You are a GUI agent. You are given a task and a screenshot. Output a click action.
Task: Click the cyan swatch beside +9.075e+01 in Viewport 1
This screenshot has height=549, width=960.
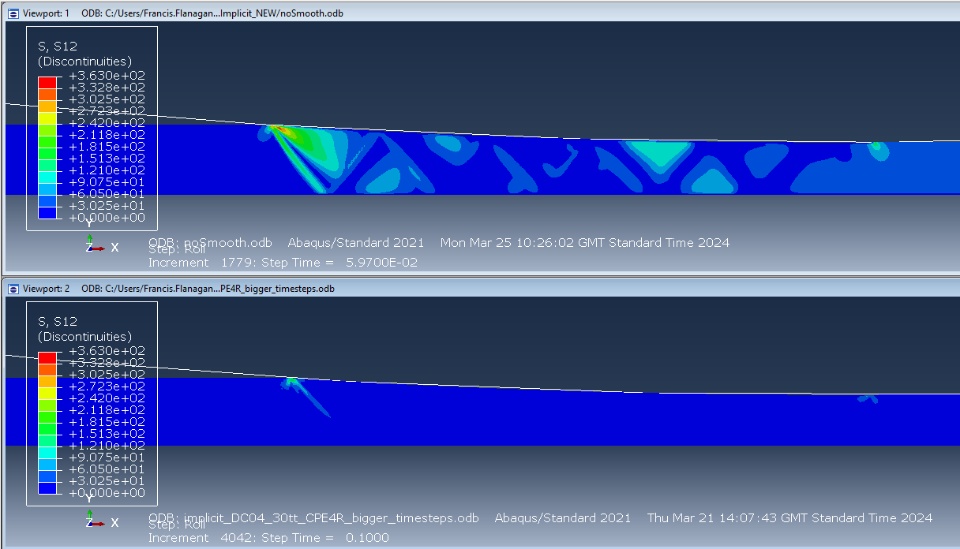coord(47,177)
